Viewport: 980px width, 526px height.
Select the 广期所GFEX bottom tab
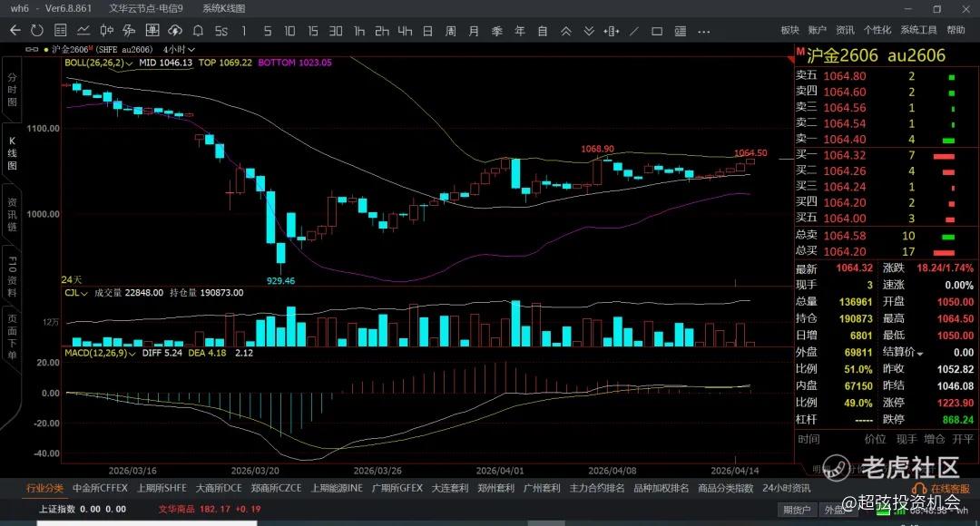click(x=397, y=489)
